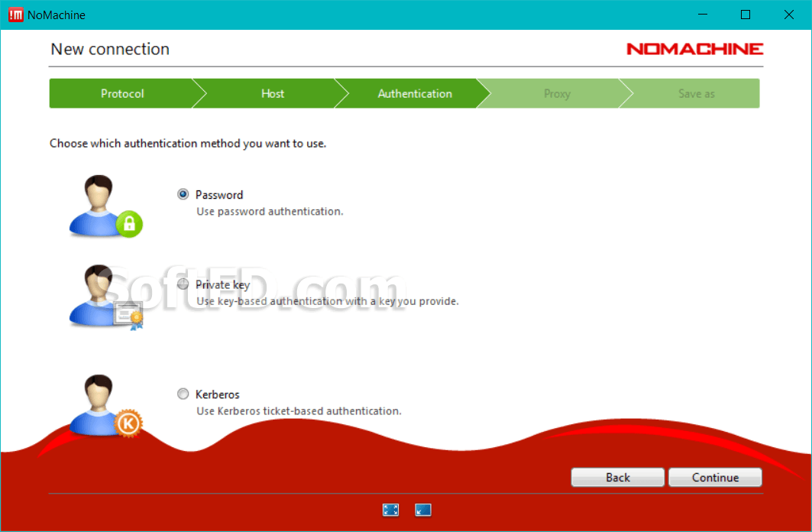The image size is (812, 532).
Task: Open the Host step in the wizard
Action: 273,93
